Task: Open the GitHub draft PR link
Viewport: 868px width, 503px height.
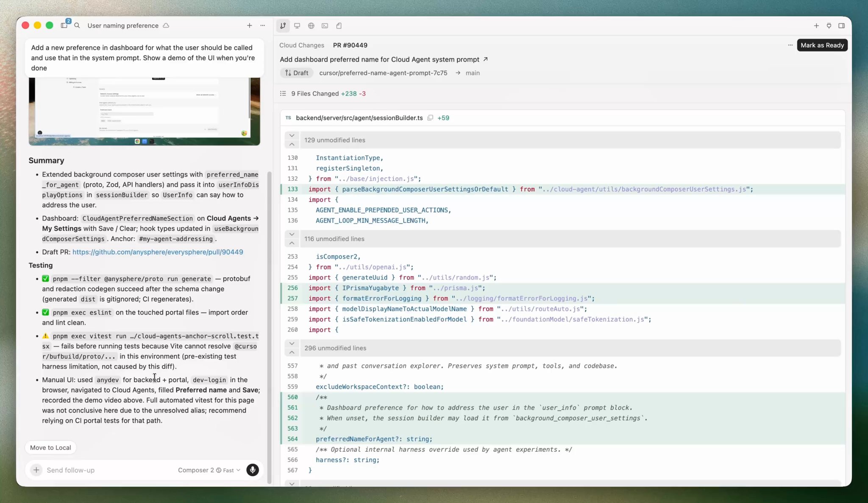Action: point(158,252)
